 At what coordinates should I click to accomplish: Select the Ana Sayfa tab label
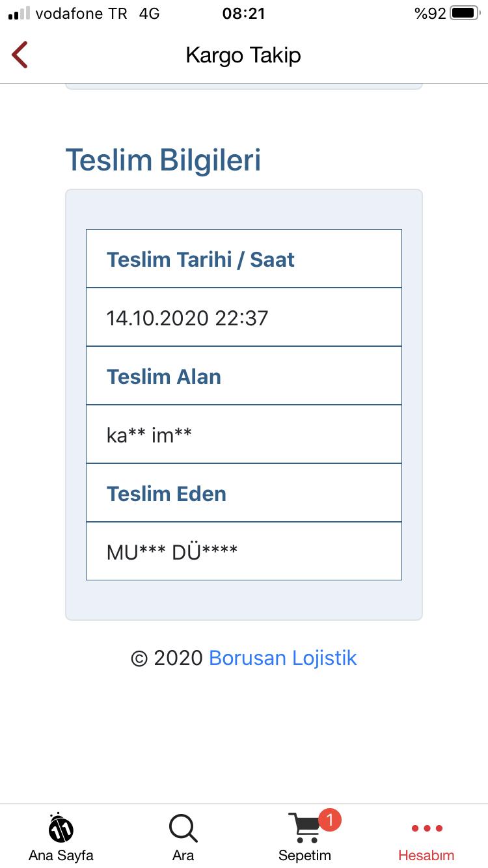61,855
